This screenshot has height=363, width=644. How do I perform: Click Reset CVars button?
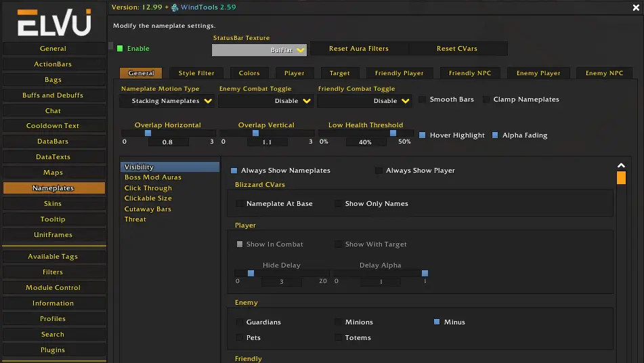click(x=457, y=49)
